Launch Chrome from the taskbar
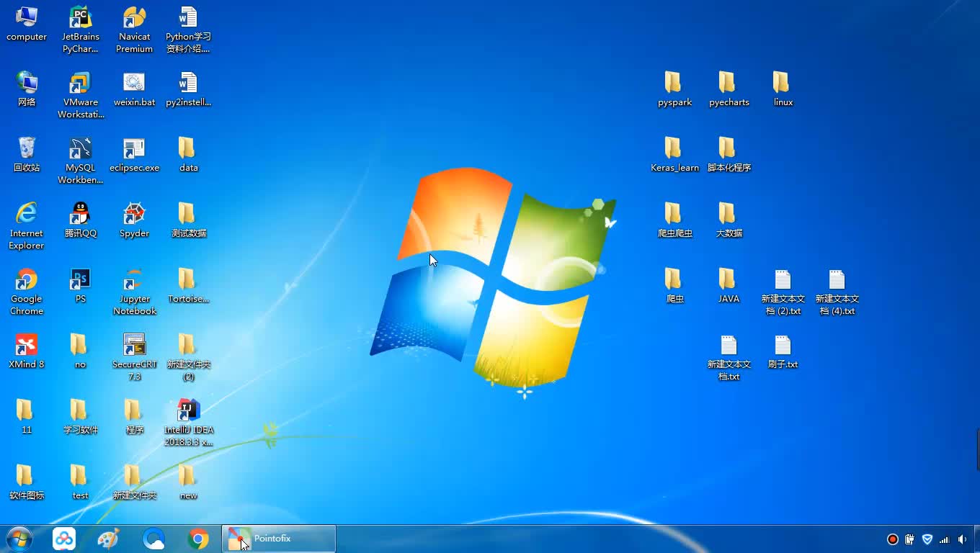Screen dimensions: 980x553 click(198, 539)
